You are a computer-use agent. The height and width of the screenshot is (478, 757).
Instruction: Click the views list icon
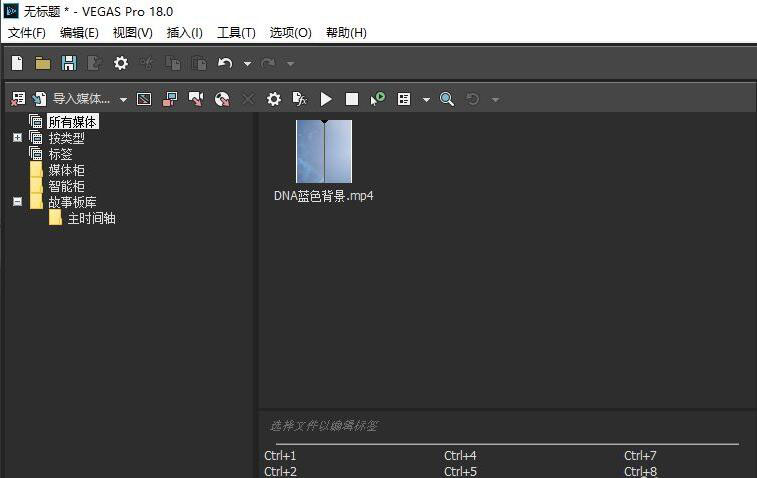tap(404, 99)
